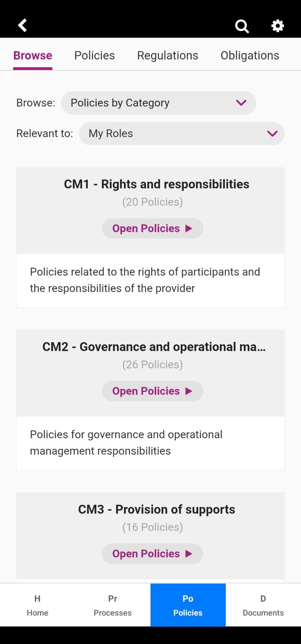
Task: Click chevron on Relevant to selector
Action: point(272,134)
